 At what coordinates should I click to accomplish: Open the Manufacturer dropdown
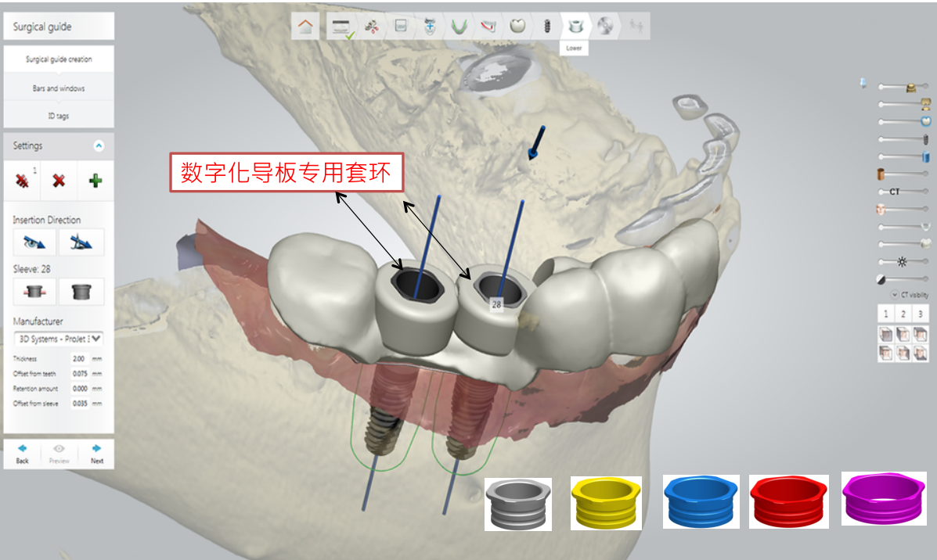tap(59, 339)
